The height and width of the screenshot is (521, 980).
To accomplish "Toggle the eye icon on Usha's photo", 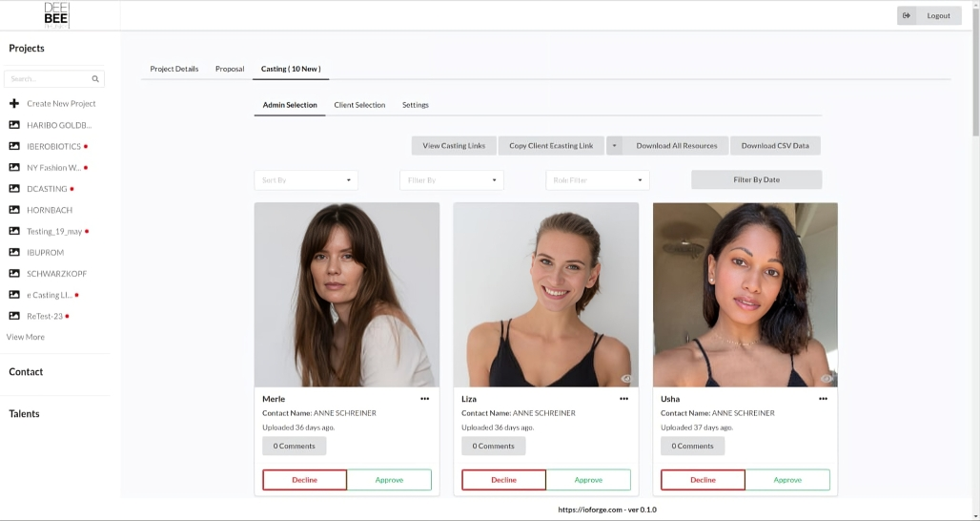I will 826,379.
